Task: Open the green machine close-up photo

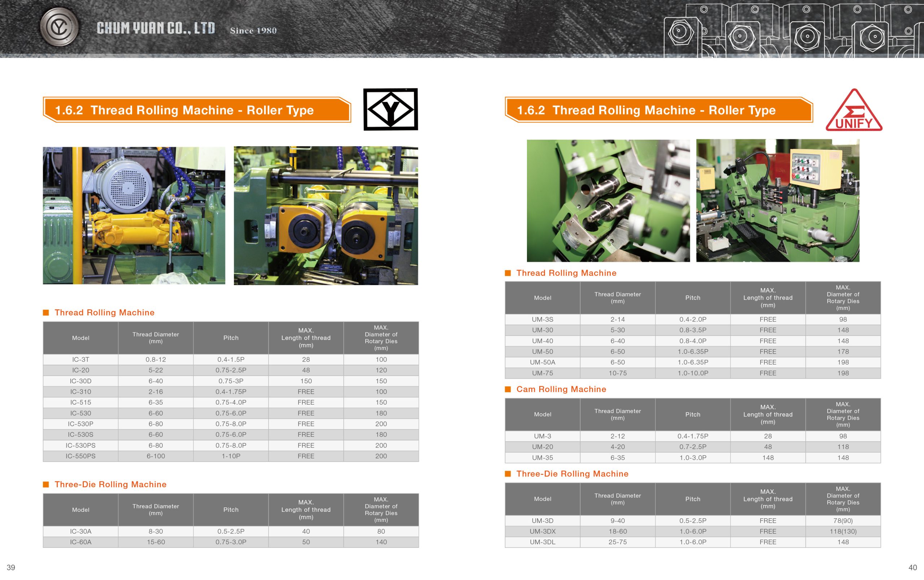Action: pos(608,201)
